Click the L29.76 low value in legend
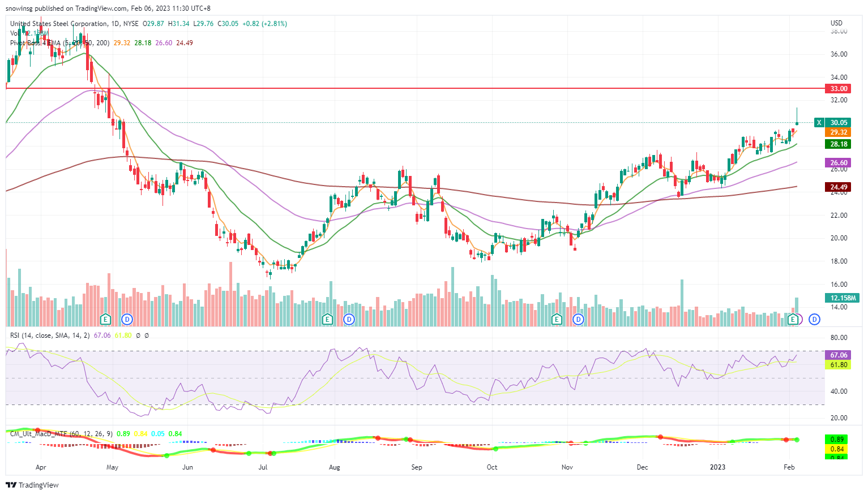This screenshot has height=495, width=868. (204, 24)
